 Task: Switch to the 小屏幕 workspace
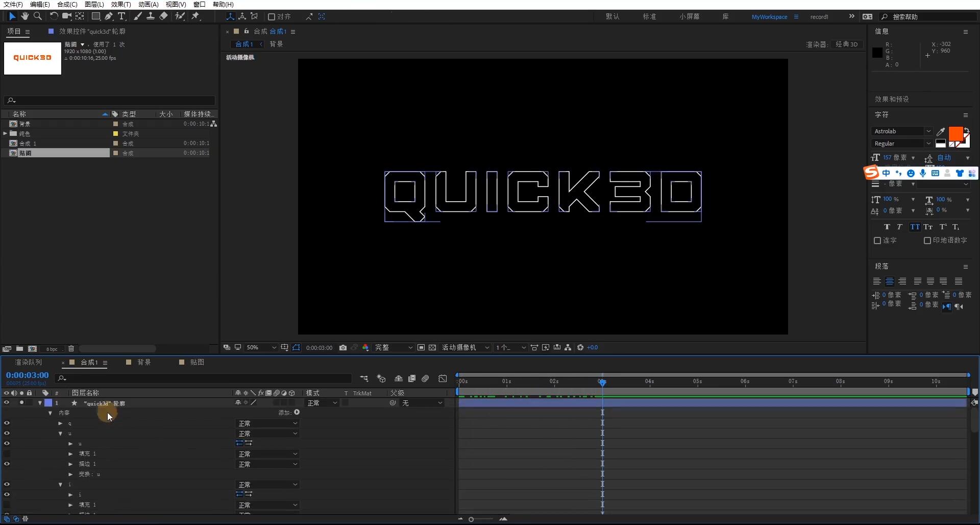pyautogui.click(x=689, y=17)
